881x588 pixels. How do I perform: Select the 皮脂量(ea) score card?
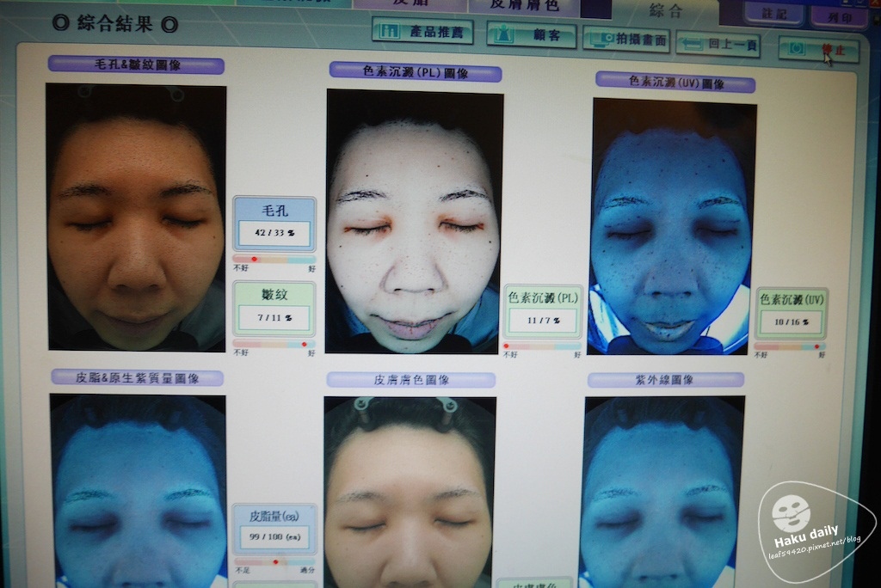tap(274, 529)
